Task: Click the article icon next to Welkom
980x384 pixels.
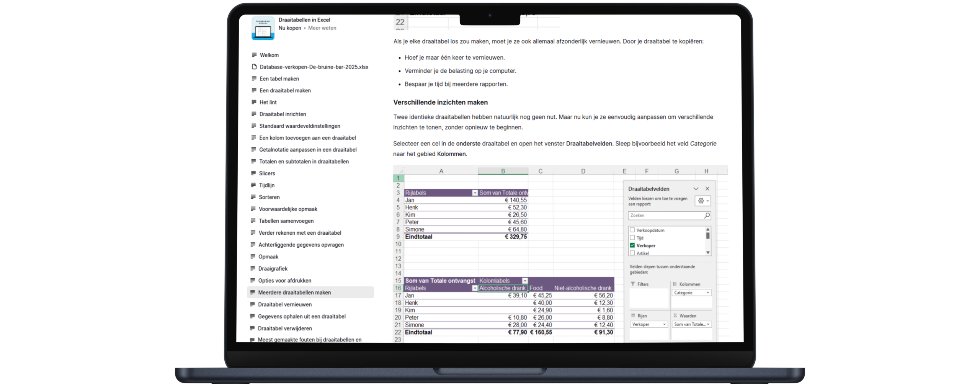Action: tap(254, 55)
